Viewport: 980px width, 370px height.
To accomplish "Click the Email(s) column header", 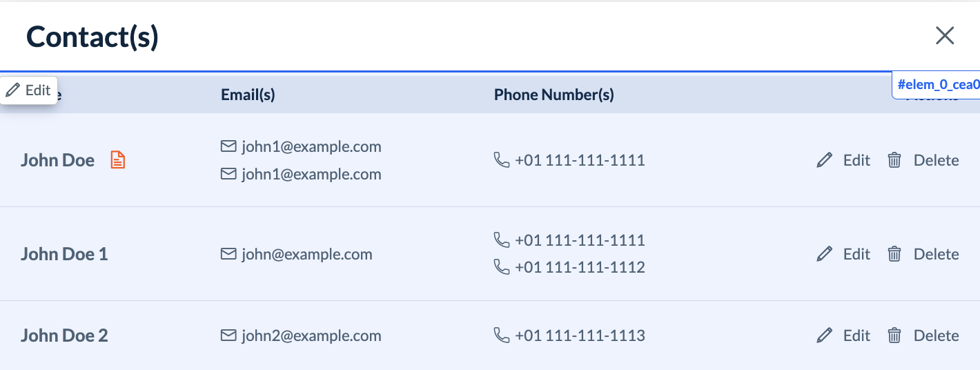I will pyautogui.click(x=248, y=95).
